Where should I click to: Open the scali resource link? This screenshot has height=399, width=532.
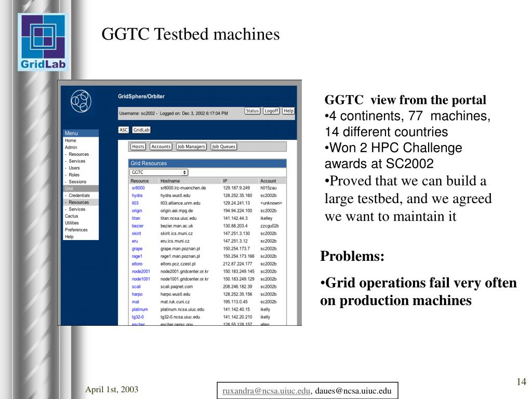point(136,287)
